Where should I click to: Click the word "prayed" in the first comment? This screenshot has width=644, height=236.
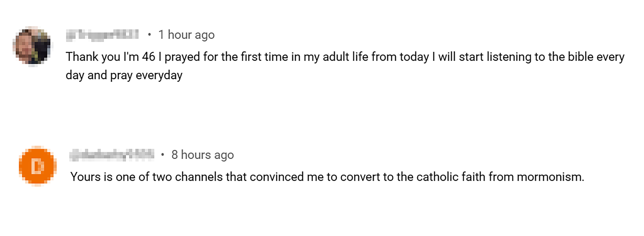(x=182, y=57)
